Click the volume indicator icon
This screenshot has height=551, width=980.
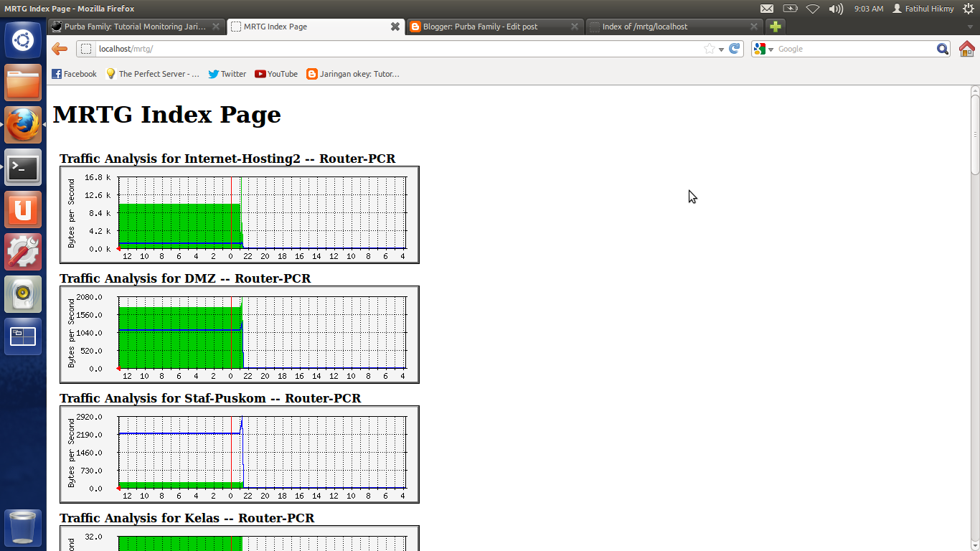tap(834, 9)
